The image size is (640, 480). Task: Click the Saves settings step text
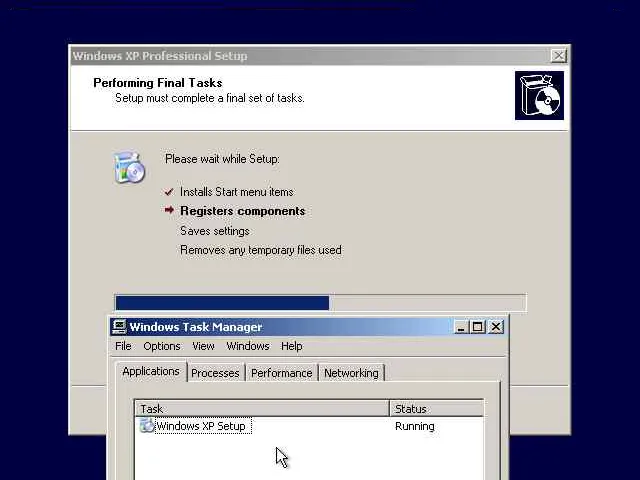[x=215, y=231]
